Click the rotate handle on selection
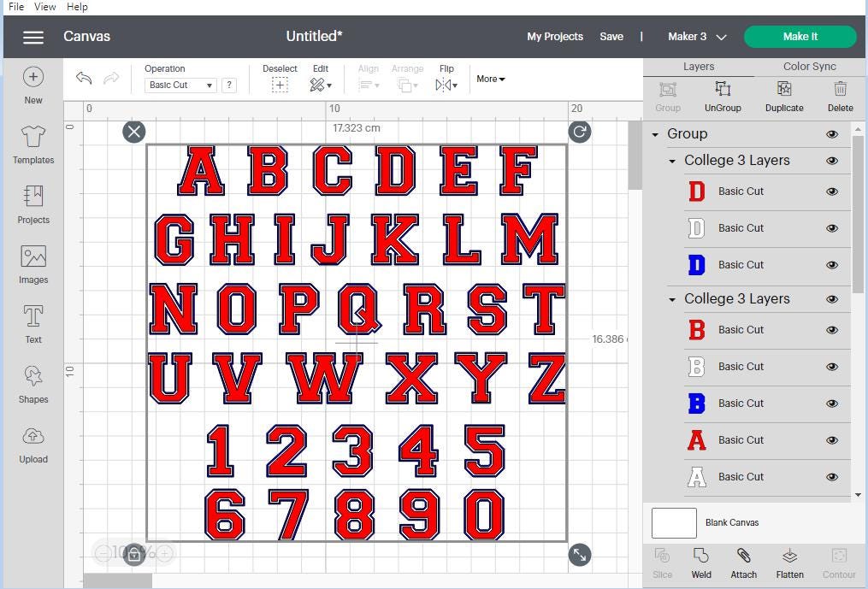Screen dimensions: 868x589 coord(580,132)
